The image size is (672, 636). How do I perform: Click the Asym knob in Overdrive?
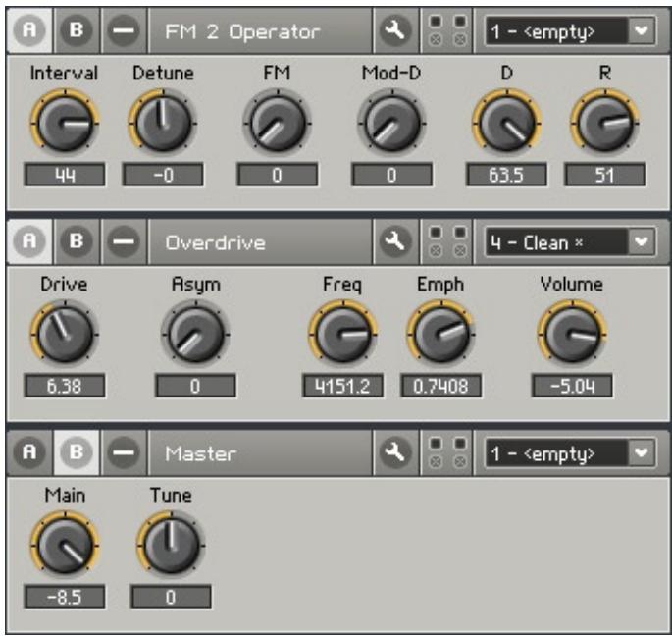(x=195, y=334)
